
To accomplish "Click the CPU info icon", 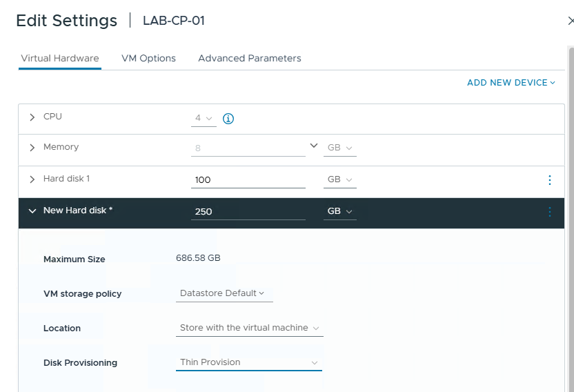I will coord(228,119).
